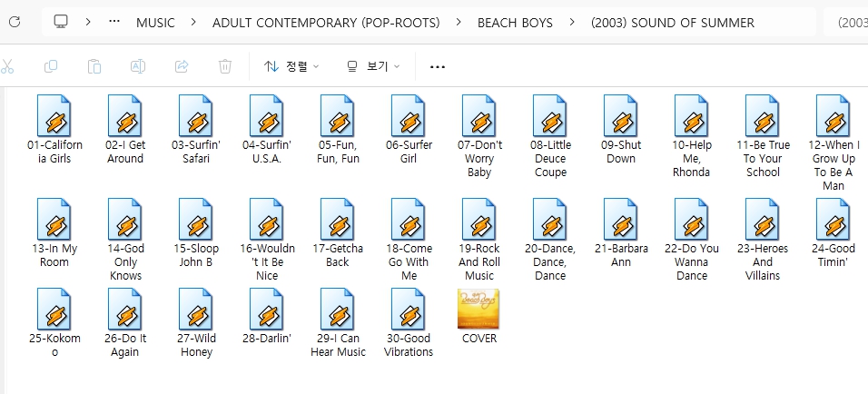Navigate to BEACH BOYS breadcrumb folder
868x394 pixels.
(x=515, y=23)
